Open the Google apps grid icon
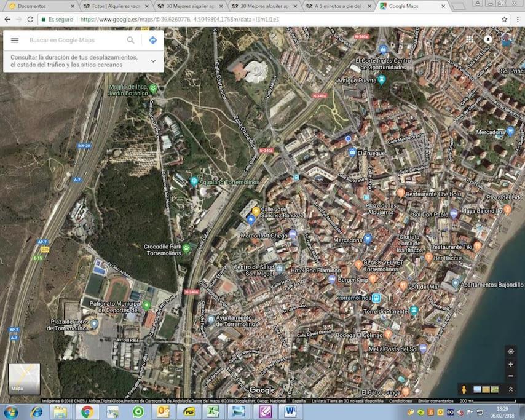This screenshot has height=420, width=525. pyautogui.click(x=470, y=39)
